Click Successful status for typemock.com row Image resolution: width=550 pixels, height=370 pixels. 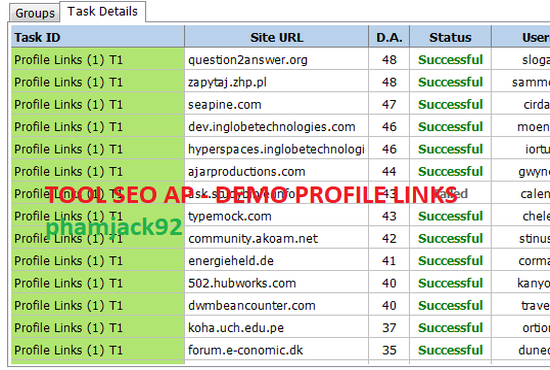(450, 216)
